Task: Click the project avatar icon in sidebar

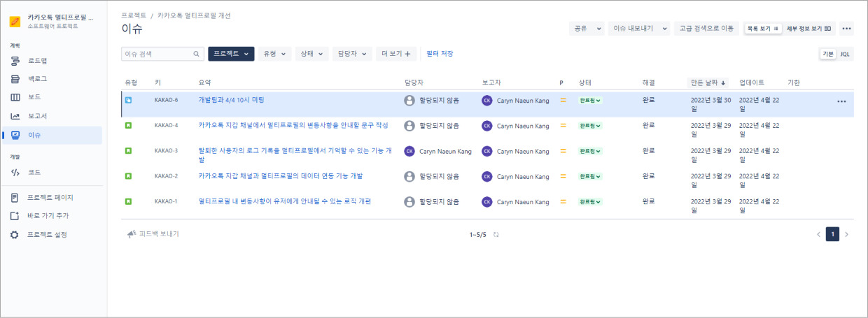Action: click(x=15, y=21)
